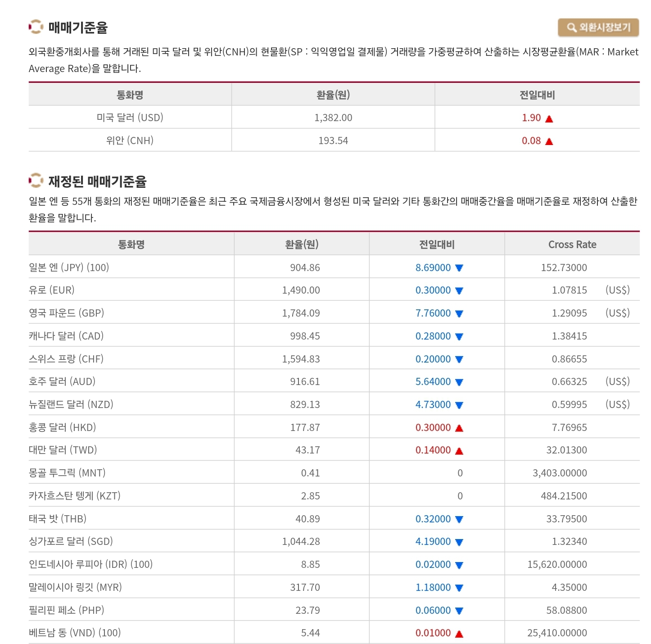Click the blue down arrow in the 유로 (EUR) row
651x644 pixels.
click(459, 291)
